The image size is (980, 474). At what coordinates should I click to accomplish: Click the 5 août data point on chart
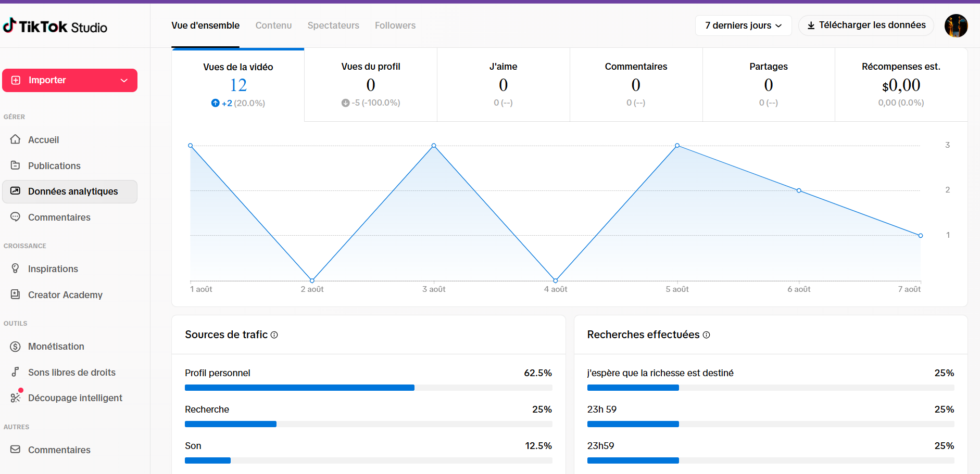pyautogui.click(x=677, y=146)
